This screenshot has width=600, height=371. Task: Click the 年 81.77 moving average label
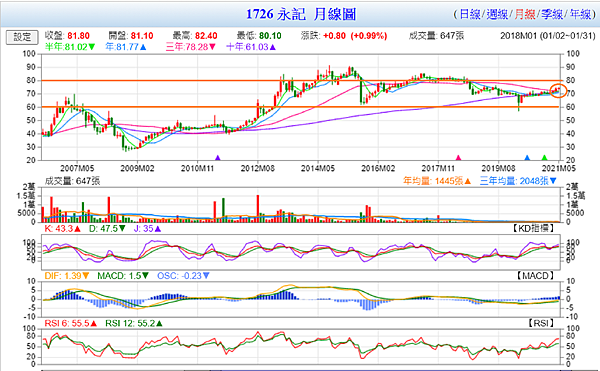pyautogui.click(x=126, y=47)
